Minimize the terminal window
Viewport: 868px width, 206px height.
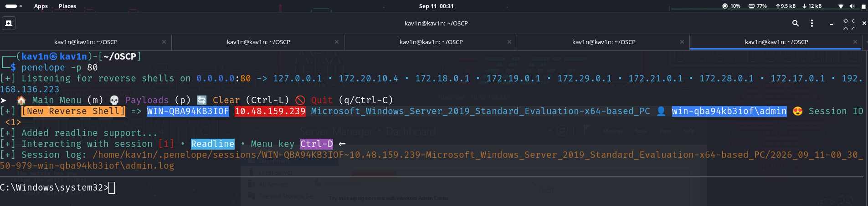(x=832, y=23)
